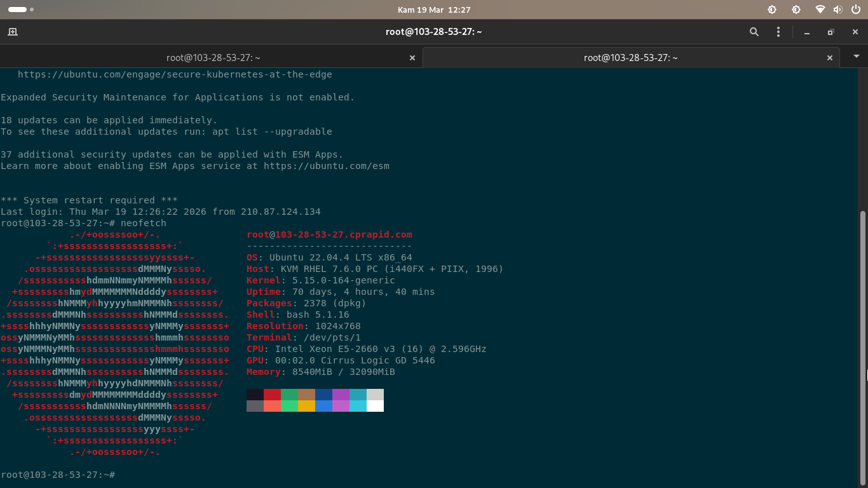The image size is (868, 488).
Task: Click the window title root@103-28-53-27: ~
Action: [x=433, y=32]
